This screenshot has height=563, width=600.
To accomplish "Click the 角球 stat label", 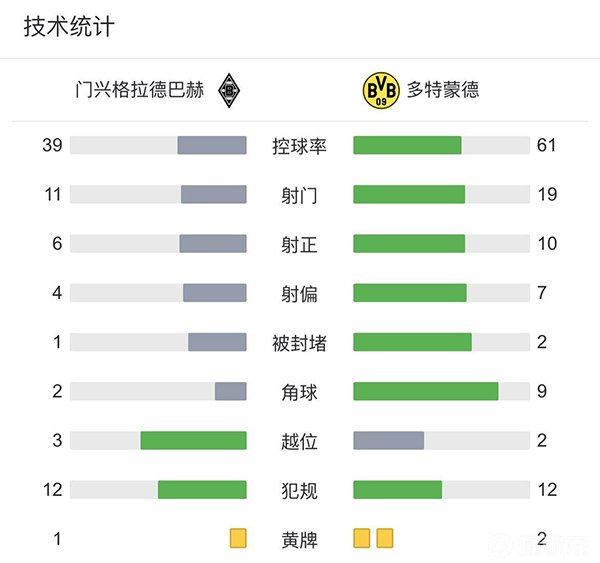I will (x=300, y=392).
